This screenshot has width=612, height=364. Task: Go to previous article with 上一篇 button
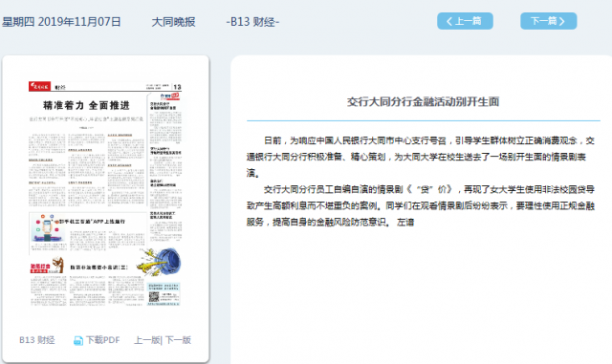pos(465,21)
